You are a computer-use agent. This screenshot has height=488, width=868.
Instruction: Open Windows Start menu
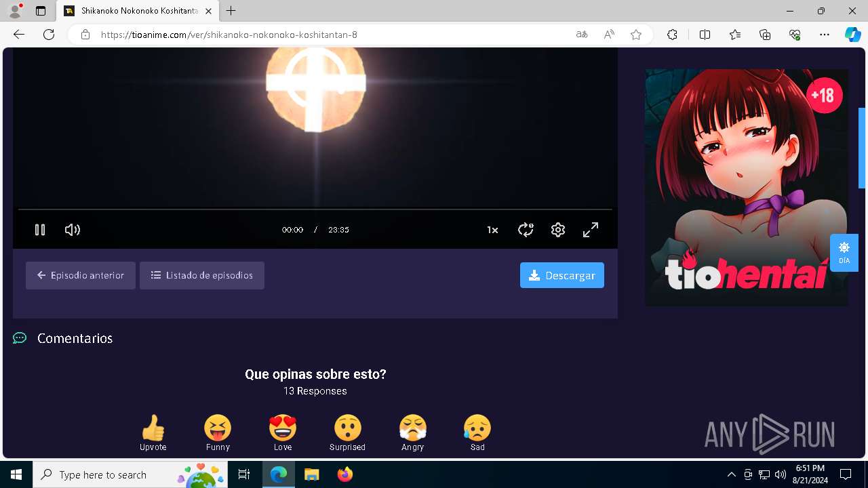(16, 474)
